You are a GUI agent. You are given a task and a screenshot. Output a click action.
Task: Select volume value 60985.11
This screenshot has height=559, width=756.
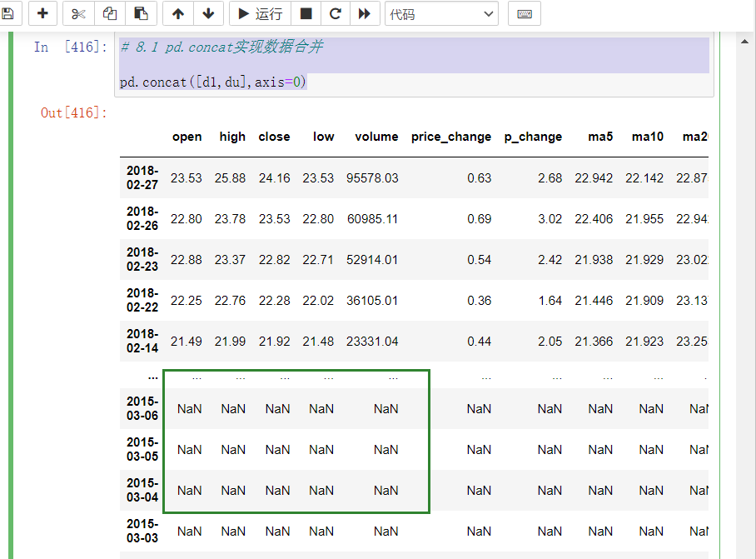click(x=373, y=219)
